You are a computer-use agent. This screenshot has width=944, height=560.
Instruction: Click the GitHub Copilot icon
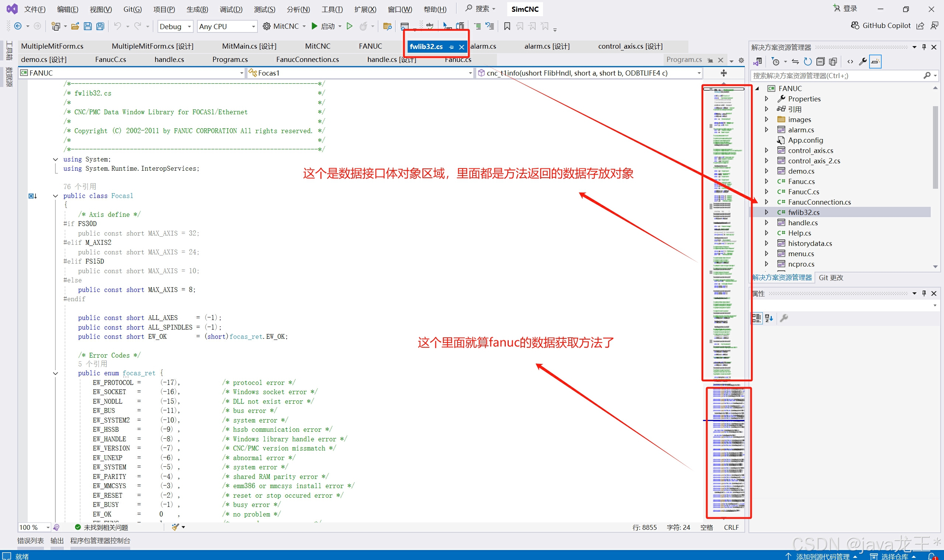coord(855,26)
